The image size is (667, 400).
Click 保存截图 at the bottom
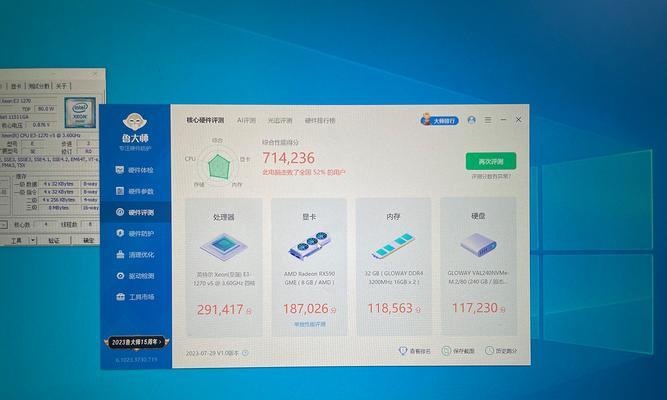[458, 351]
